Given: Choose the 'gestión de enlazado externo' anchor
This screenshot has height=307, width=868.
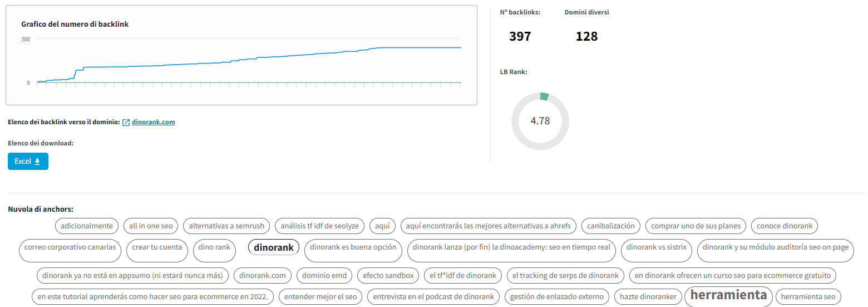Looking at the screenshot, I should pos(556,297).
